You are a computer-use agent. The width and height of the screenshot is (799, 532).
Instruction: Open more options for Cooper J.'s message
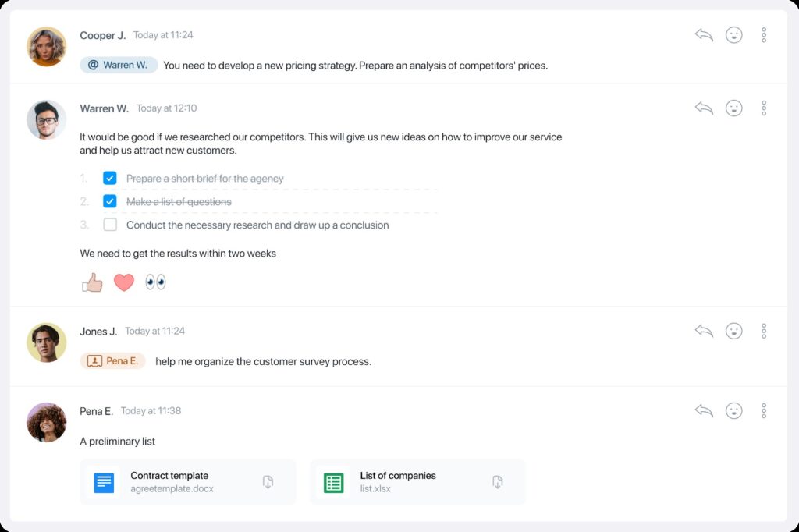pos(764,35)
